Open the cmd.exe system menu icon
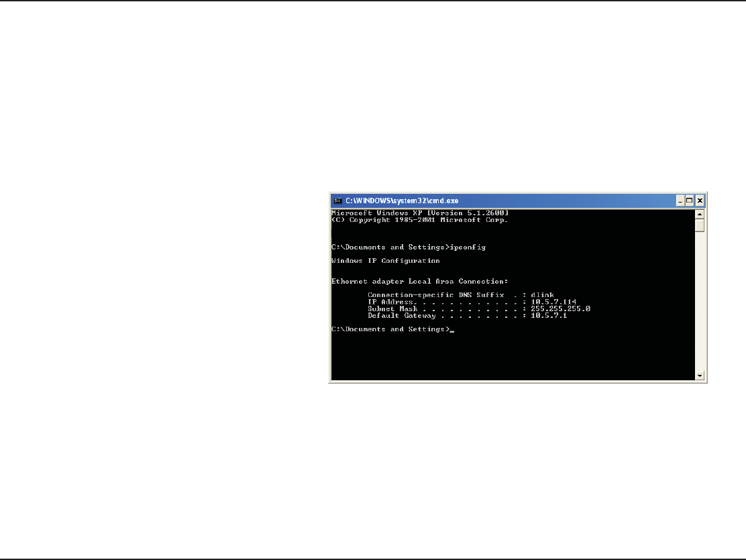This screenshot has height=560, width=746. point(337,201)
